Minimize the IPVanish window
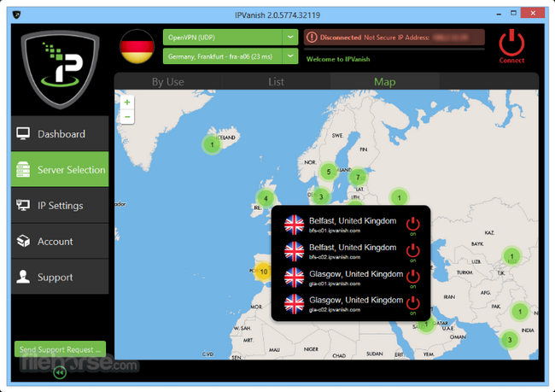This screenshot has width=555, height=392. point(499,14)
